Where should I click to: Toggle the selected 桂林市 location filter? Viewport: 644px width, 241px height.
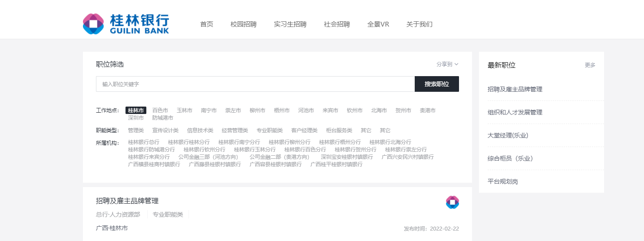pyautogui.click(x=135, y=110)
